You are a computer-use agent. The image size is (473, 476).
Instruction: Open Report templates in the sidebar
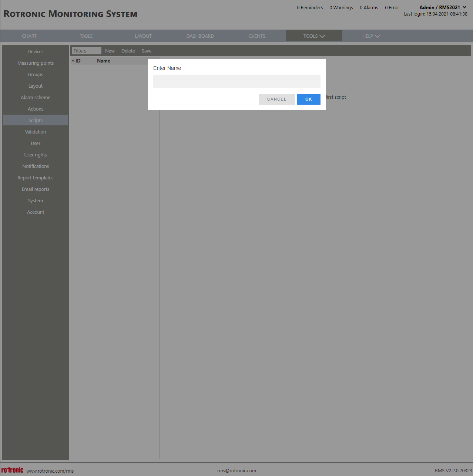[36, 178]
